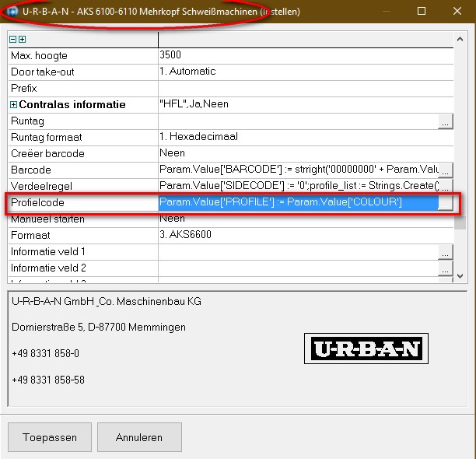Open the Informatie veld 2 ellipsis button
The image size is (476, 459).
(446, 268)
